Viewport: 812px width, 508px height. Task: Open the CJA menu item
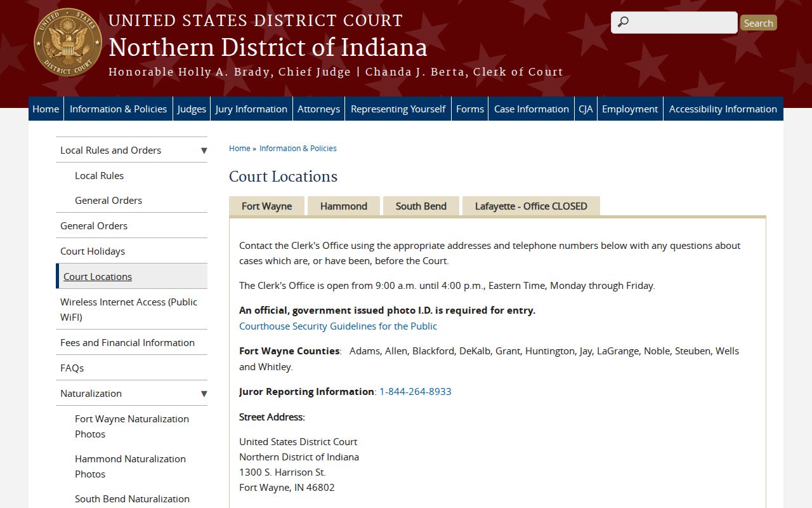[586, 109]
